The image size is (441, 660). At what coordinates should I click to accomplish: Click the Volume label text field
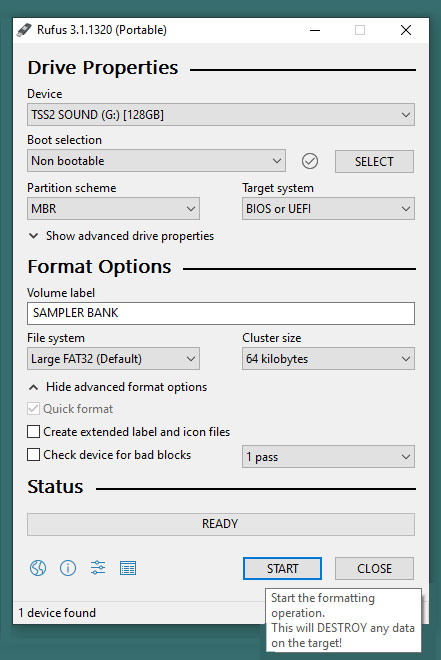point(221,313)
